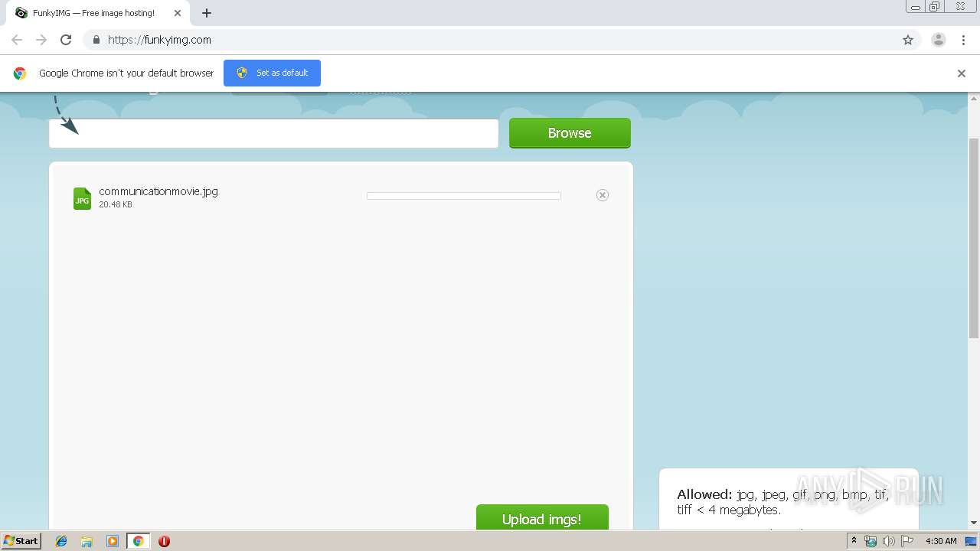This screenshot has height=551, width=980.
Task: Click the upload progress bar
Action: click(x=464, y=196)
